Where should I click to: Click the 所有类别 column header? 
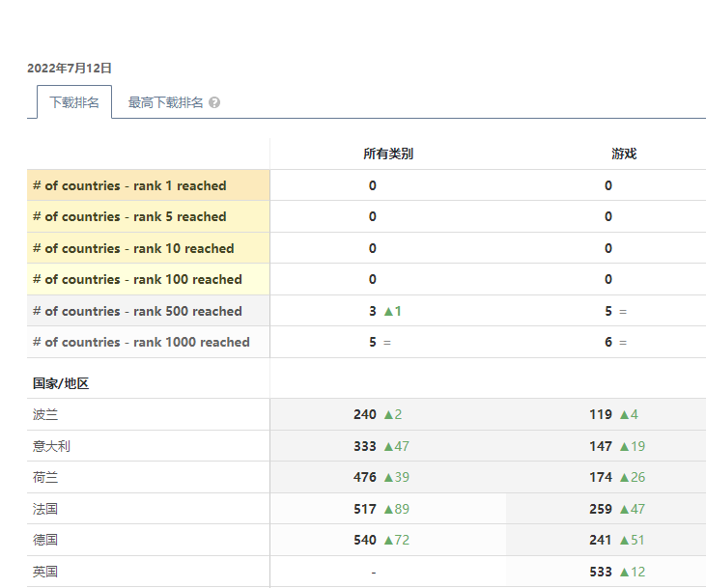pos(388,154)
